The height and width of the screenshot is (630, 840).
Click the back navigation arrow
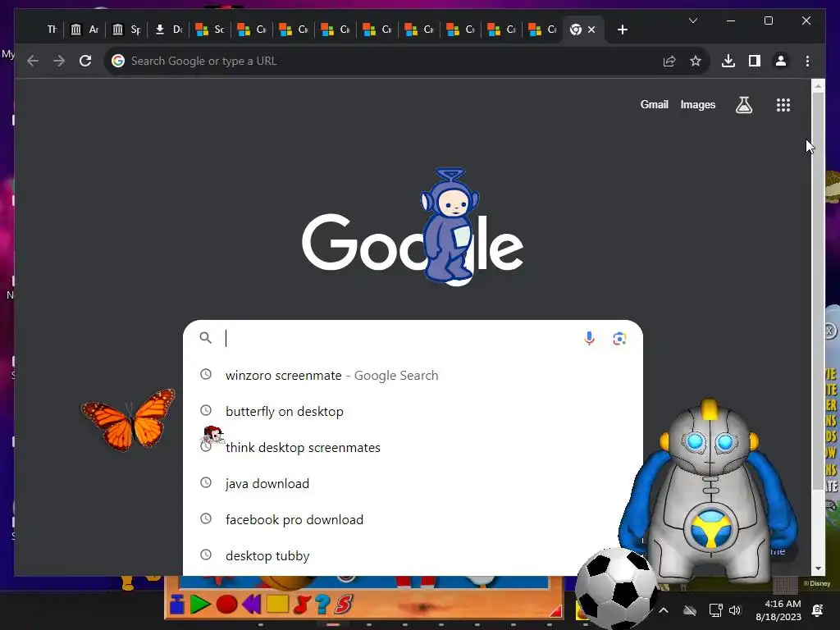click(33, 61)
